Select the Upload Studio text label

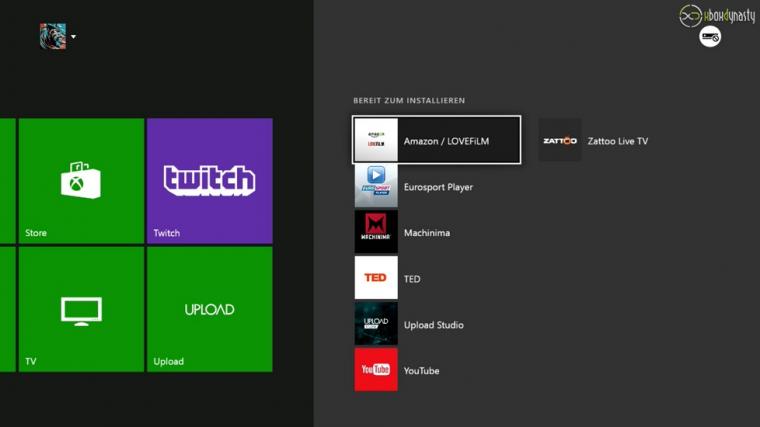pos(434,325)
